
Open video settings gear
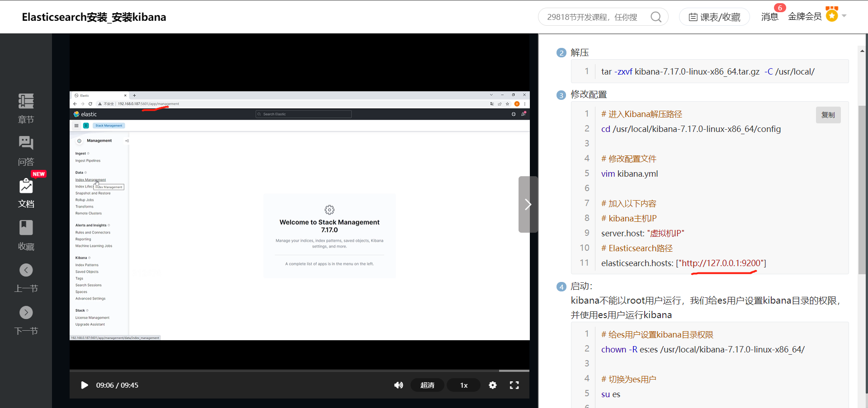[493, 385]
